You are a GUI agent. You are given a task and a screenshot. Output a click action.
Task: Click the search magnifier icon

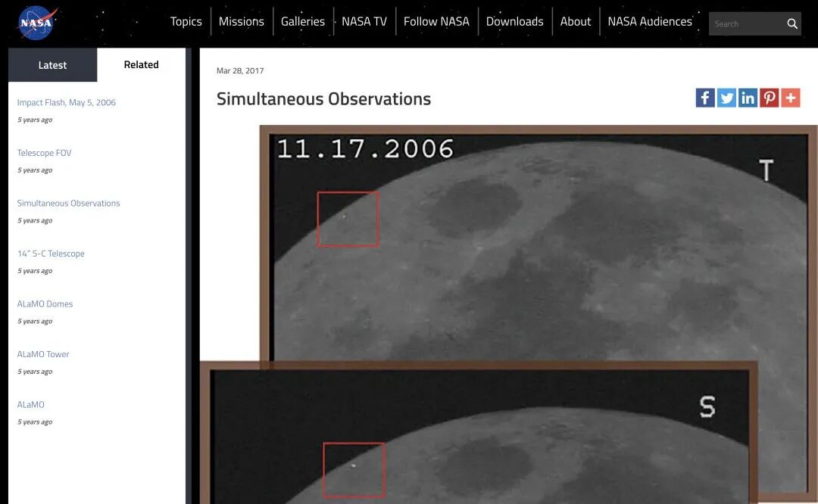click(792, 23)
